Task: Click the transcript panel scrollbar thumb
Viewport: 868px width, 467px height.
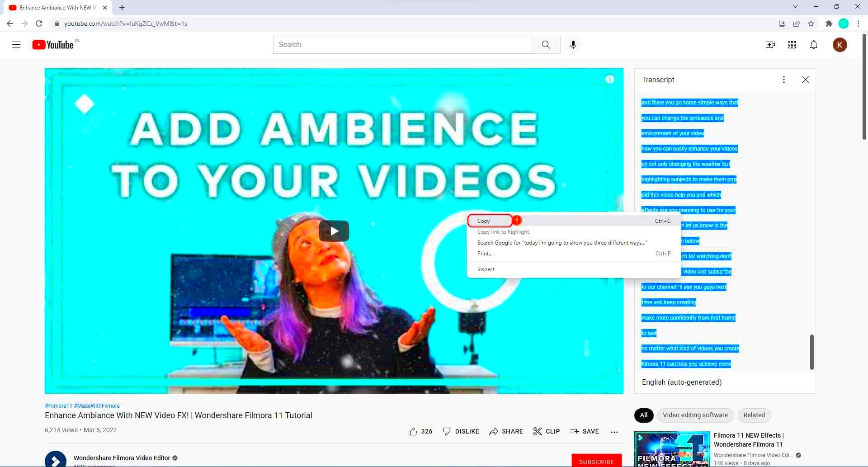Action: 812,352
